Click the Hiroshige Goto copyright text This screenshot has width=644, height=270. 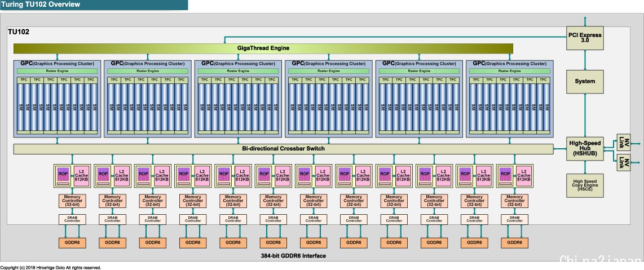pos(51,268)
